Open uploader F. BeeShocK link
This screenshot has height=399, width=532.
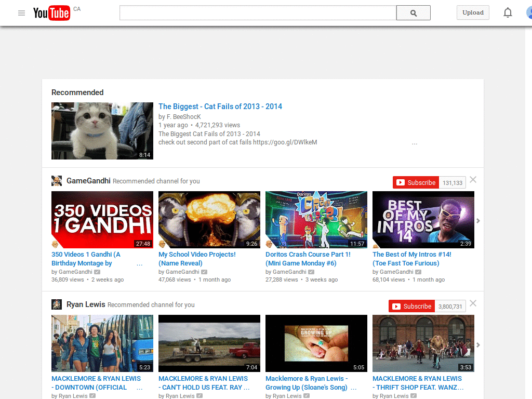pos(183,117)
